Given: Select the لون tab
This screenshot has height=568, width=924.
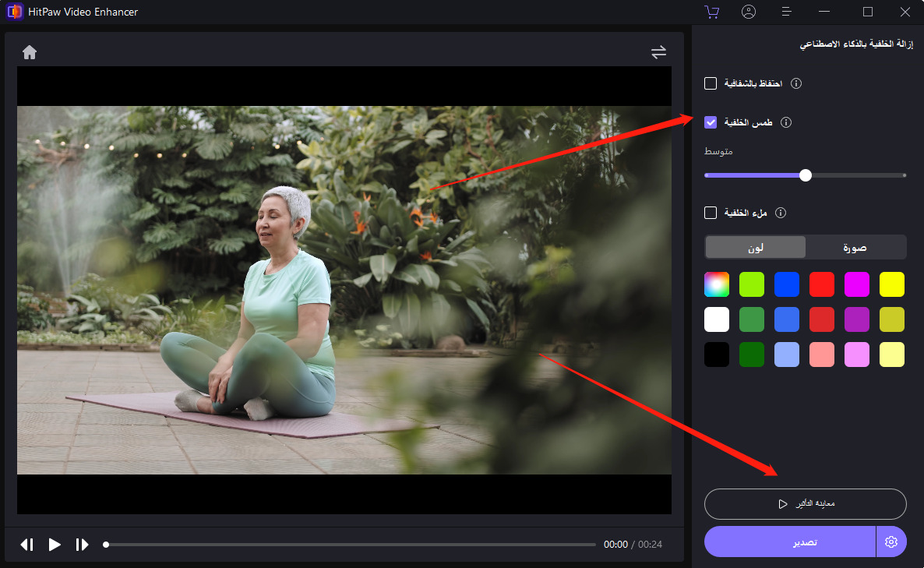Looking at the screenshot, I should [755, 248].
